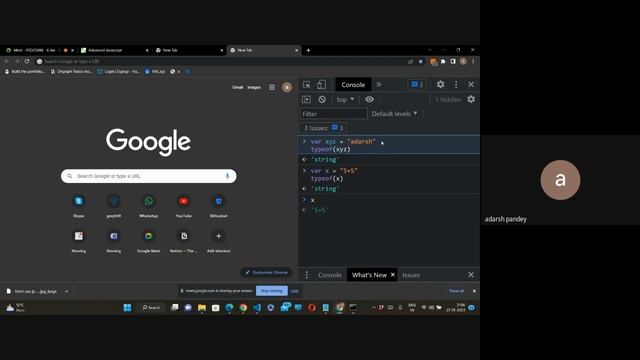Click the 'string' result under typeof(xyz)

[325, 160]
